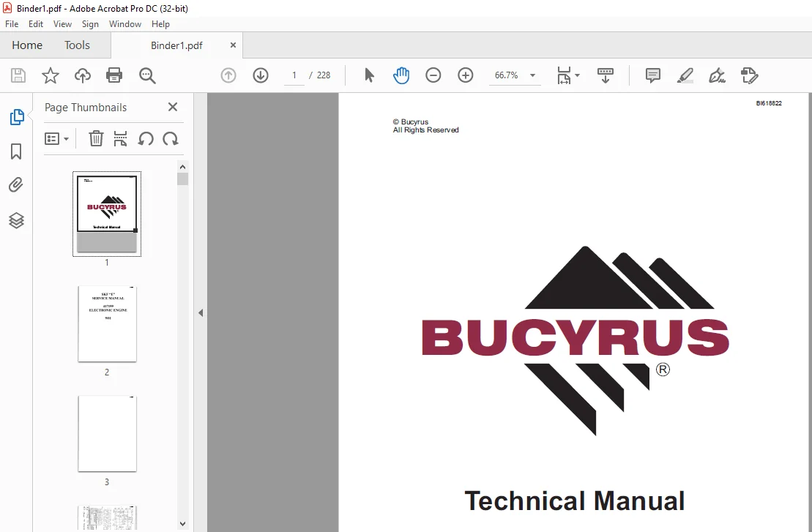The width and height of the screenshot is (812, 532).
Task: Click the print pages scissors icon
Action: [120, 139]
